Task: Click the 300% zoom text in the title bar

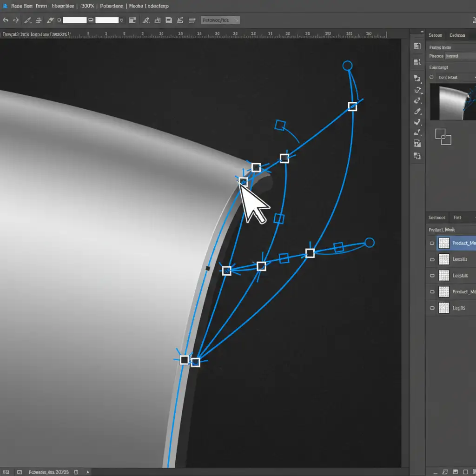Action: tap(88, 7)
